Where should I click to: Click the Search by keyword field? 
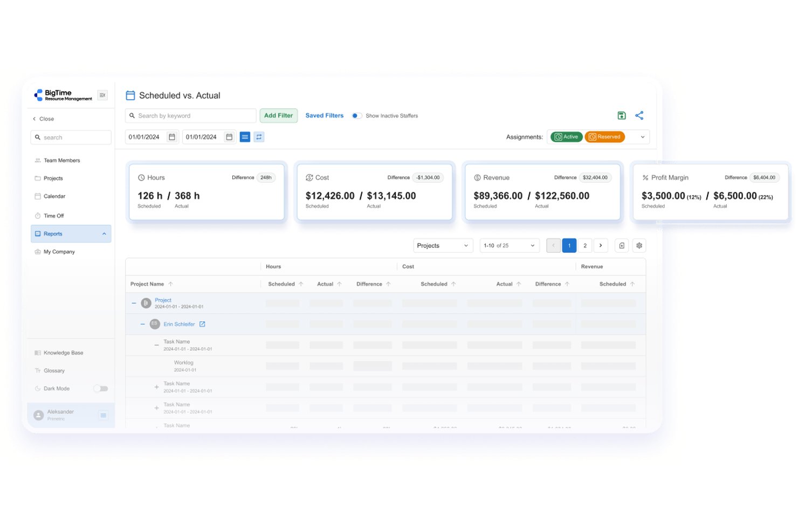[x=191, y=116]
